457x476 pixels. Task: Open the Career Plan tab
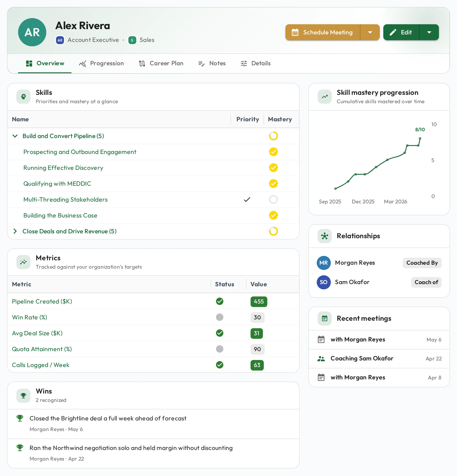click(161, 63)
